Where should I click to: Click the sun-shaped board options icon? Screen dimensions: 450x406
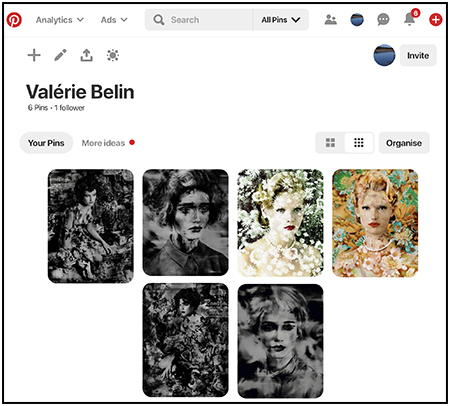(x=113, y=55)
